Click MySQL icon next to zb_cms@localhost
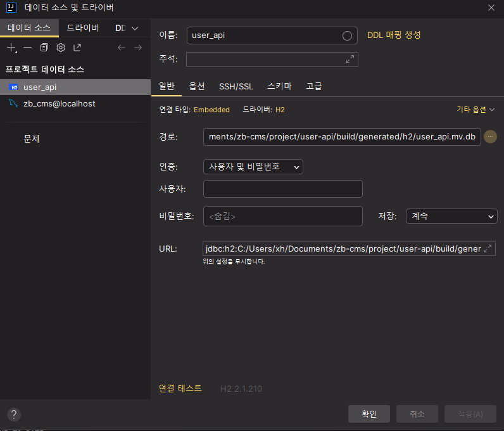This screenshot has width=504, height=431. pos(13,103)
